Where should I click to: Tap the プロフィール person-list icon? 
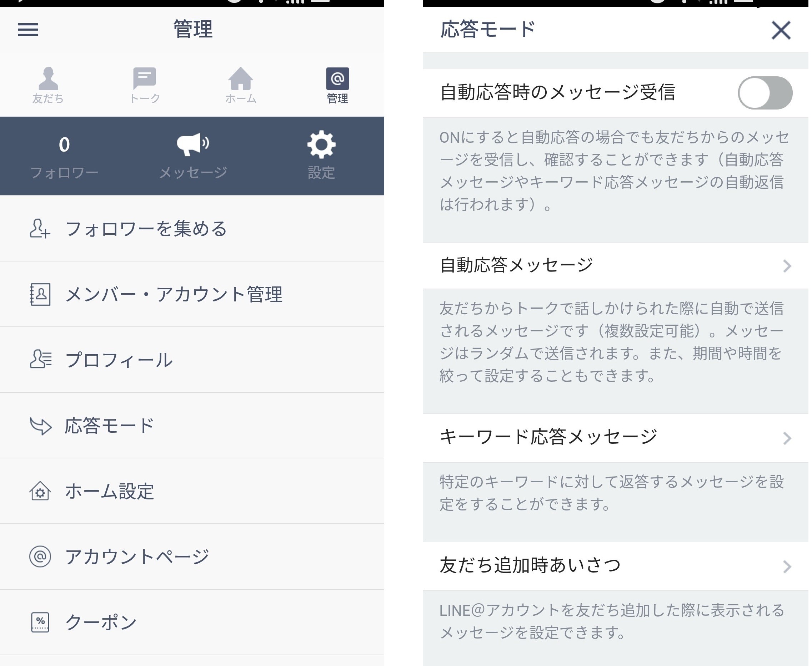tap(40, 360)
